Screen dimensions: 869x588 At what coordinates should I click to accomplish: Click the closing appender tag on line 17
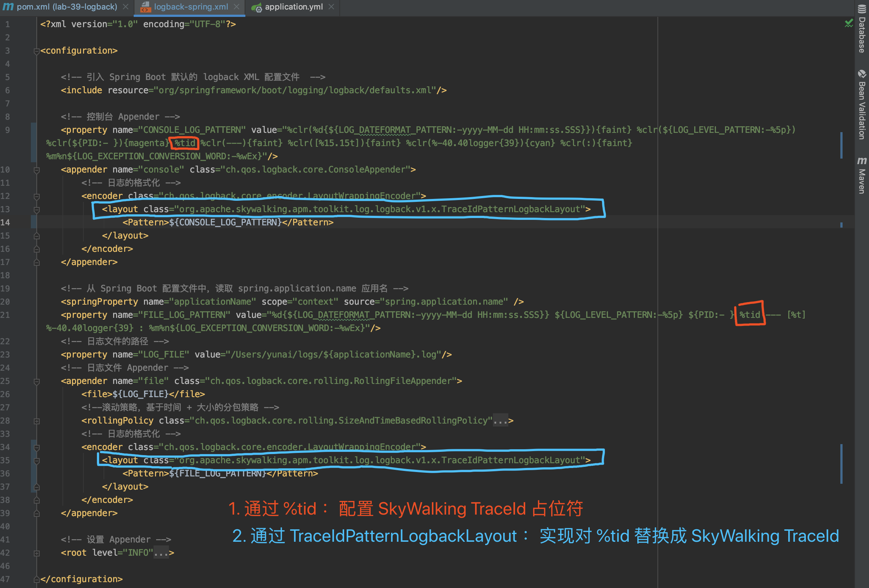[x=89, y=262]
